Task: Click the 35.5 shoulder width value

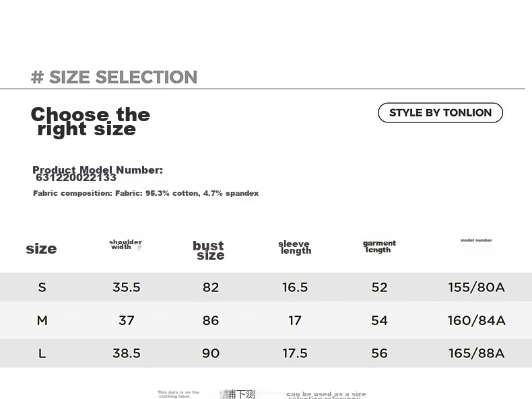Action: [x=126, y=287]
